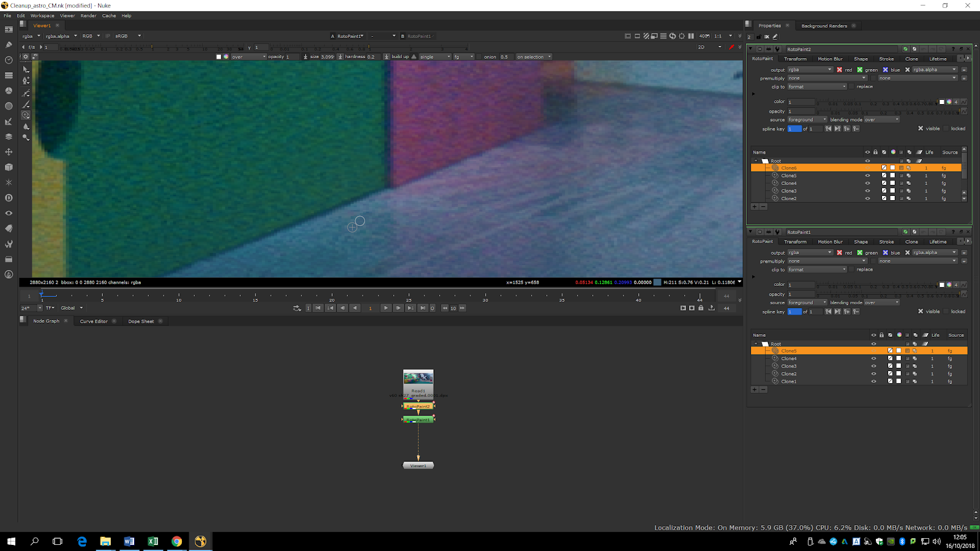Toggle the red channel checkbox in RotoPaint2
This screenshot has width=980, height=551.
click(839, 70)
